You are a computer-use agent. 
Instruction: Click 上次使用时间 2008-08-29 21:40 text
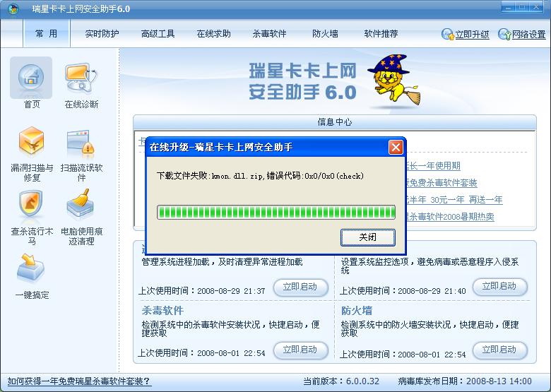pos(403,291)
